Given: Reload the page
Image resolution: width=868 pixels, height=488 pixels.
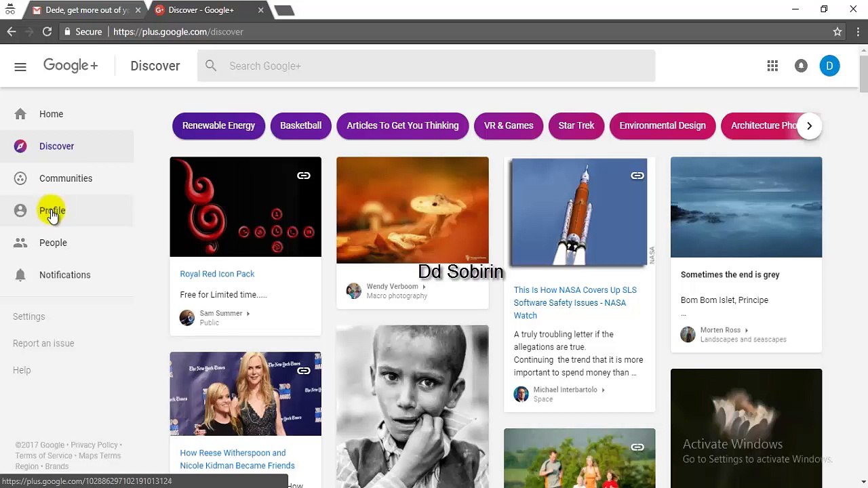Looking at the screenshot, I should (47, 32).
